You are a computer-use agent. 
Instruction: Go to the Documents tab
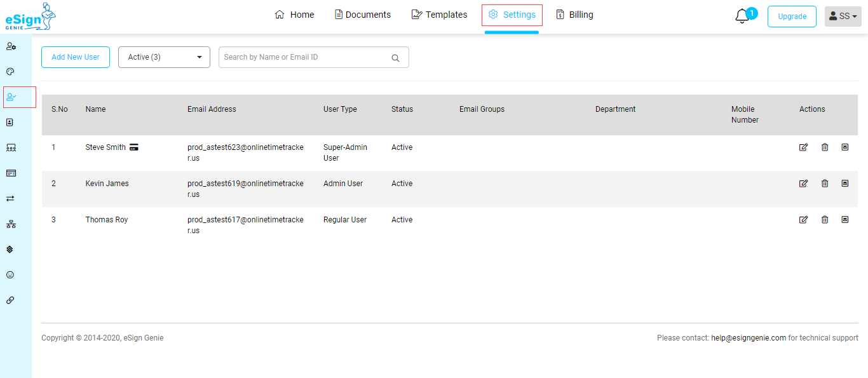tap(363, 15)
